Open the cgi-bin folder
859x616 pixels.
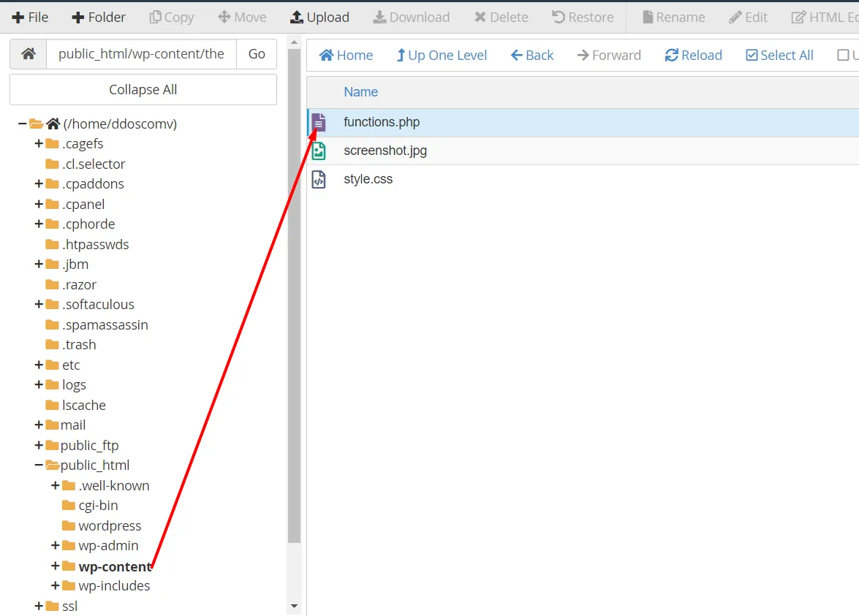[x=98, y=506]
